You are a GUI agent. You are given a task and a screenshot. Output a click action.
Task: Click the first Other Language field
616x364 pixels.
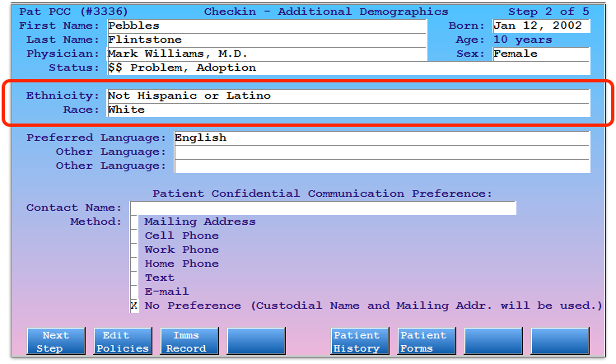coord(382,152)
